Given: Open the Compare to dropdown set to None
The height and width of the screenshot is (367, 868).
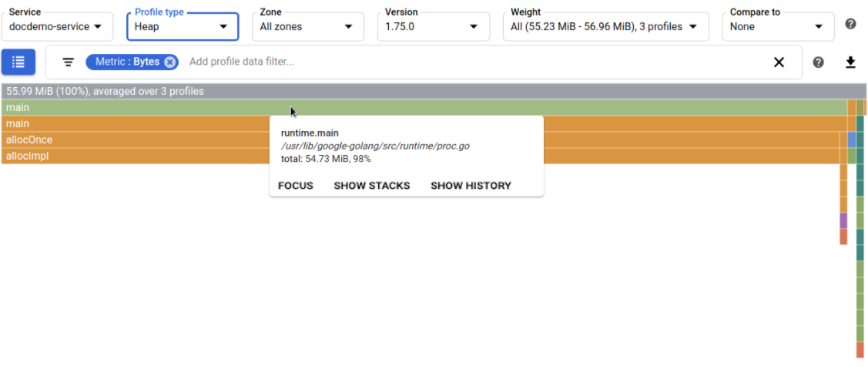Looking at the screenshot, I should (x=777, y=26).
